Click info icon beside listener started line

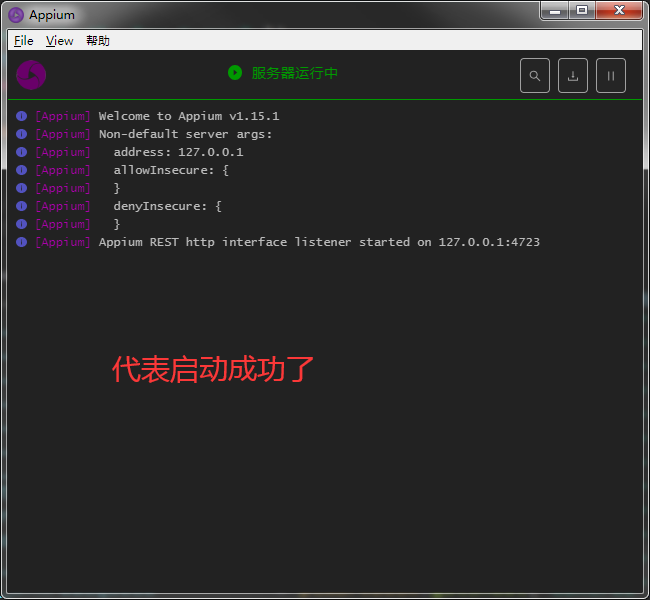(x=22, y=242)
